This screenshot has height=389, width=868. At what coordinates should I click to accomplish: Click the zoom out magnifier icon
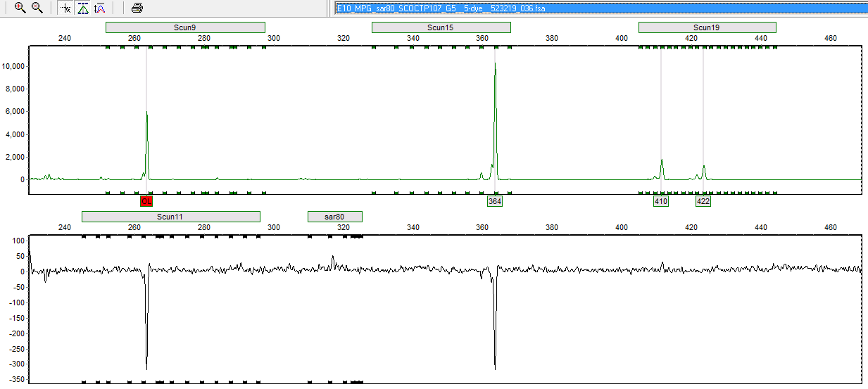(x=37, y=8)
